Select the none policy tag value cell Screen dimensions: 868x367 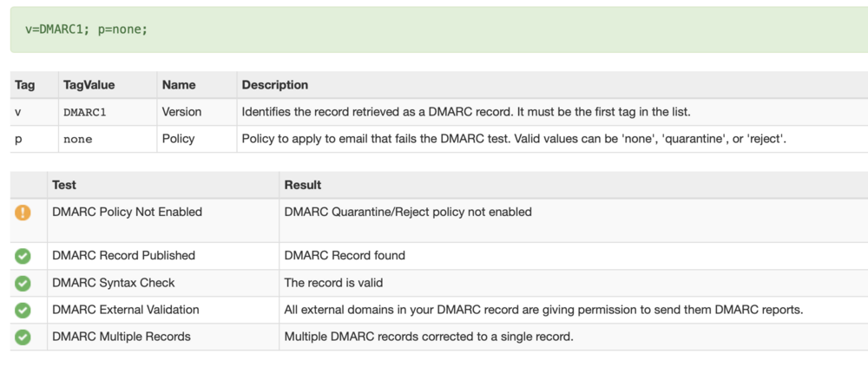pyautogui.click(x=77, y=139)
